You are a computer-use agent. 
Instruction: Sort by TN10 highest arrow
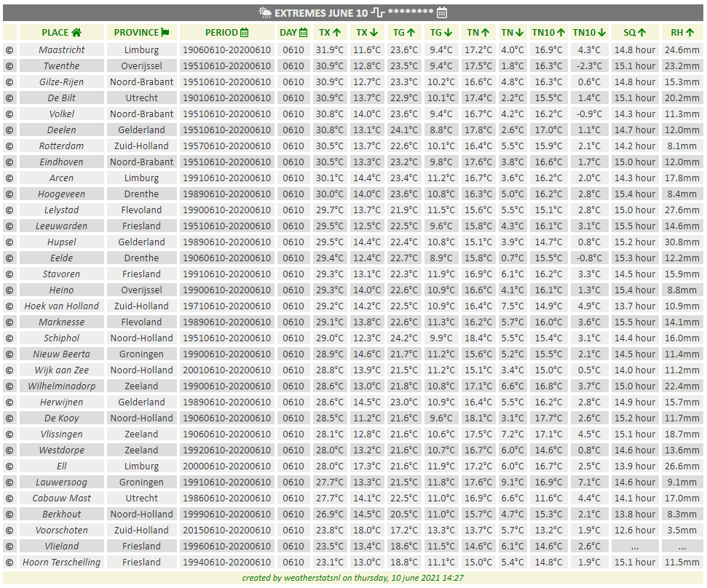click(x=561, y=33)
